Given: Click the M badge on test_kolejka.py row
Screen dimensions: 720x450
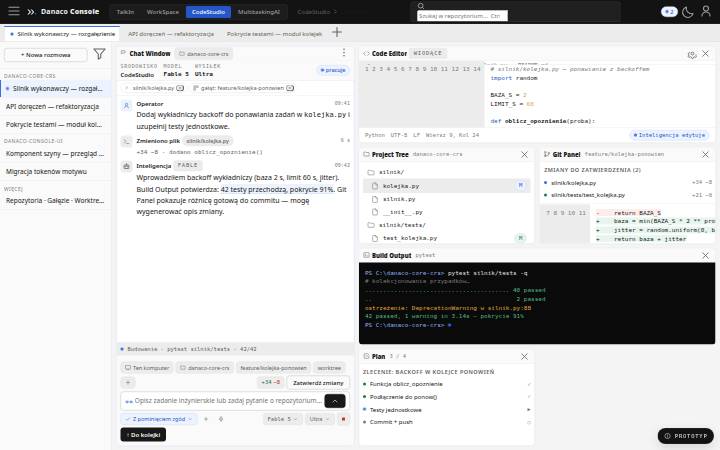Looking at the screenshot, I should tap(520, 238).
